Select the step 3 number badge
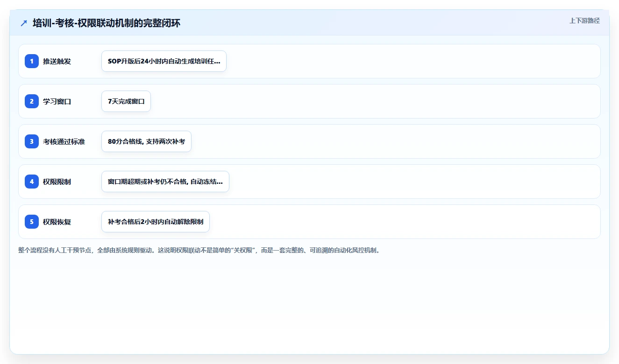 (x=32, y=141)
